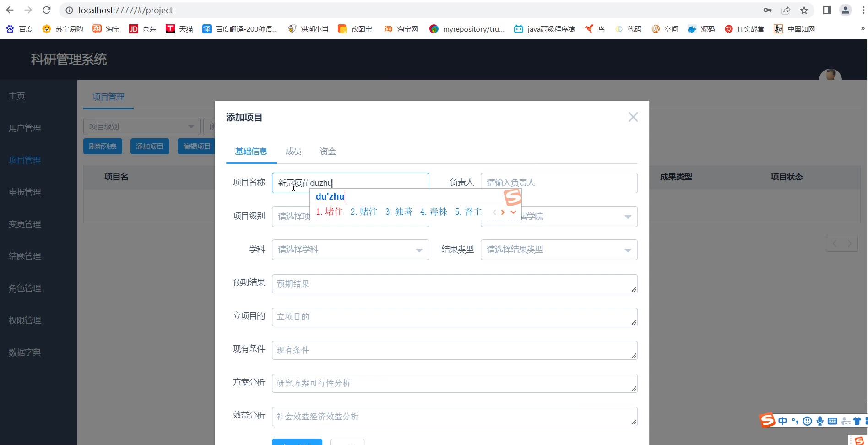This screenshot has width=868, height=445.
Task: Choose IME candidate 5 督主
Action: pyautogui.click(x=468, y=212)
